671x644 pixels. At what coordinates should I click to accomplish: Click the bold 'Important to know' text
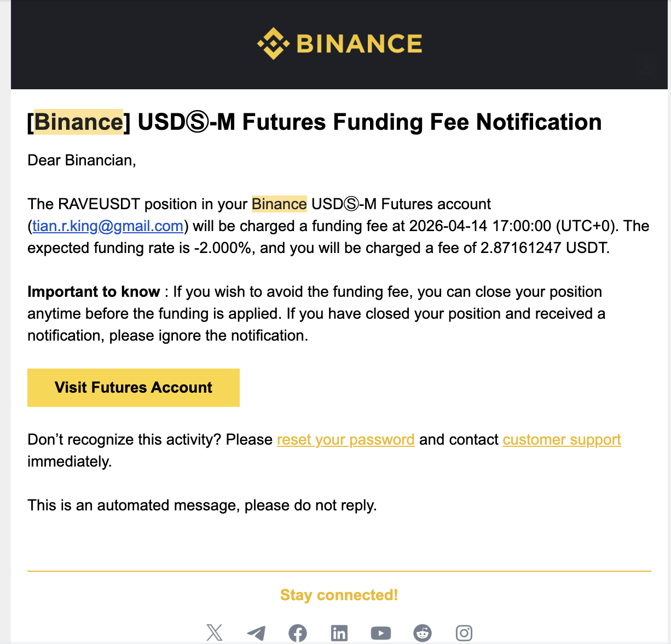tap(94, 292)
